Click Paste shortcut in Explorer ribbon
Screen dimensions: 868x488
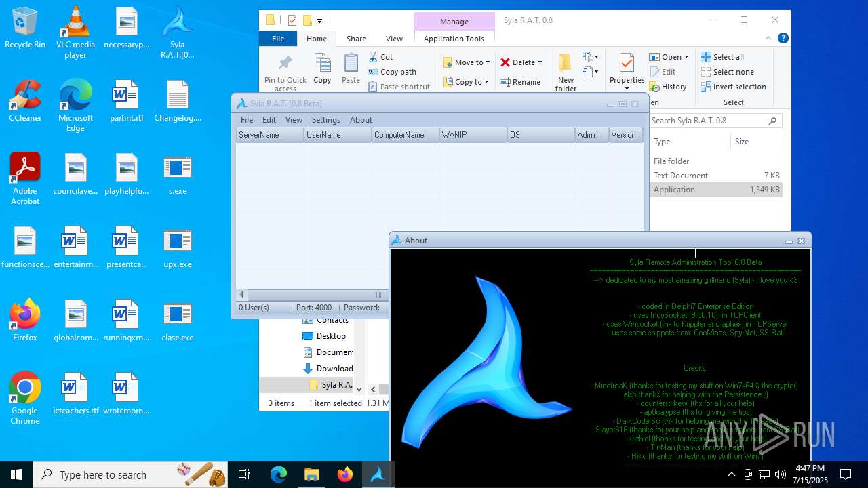click(x=399, y=87)
